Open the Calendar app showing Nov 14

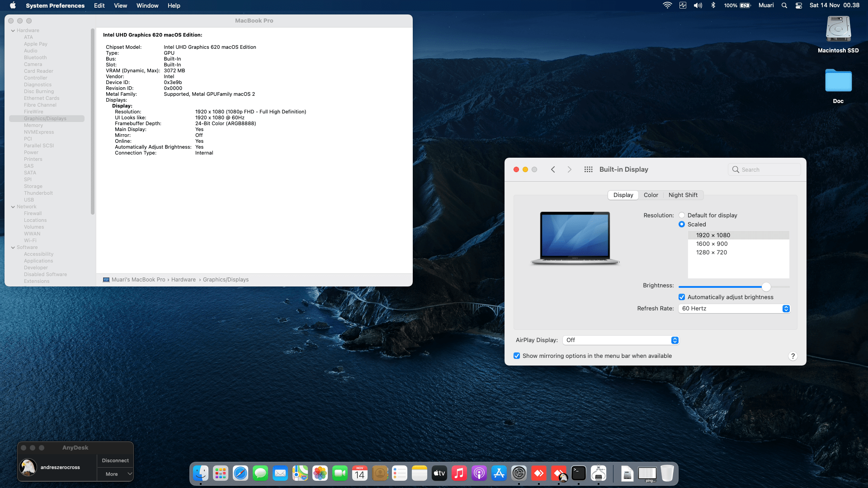(x=360, y=474)
